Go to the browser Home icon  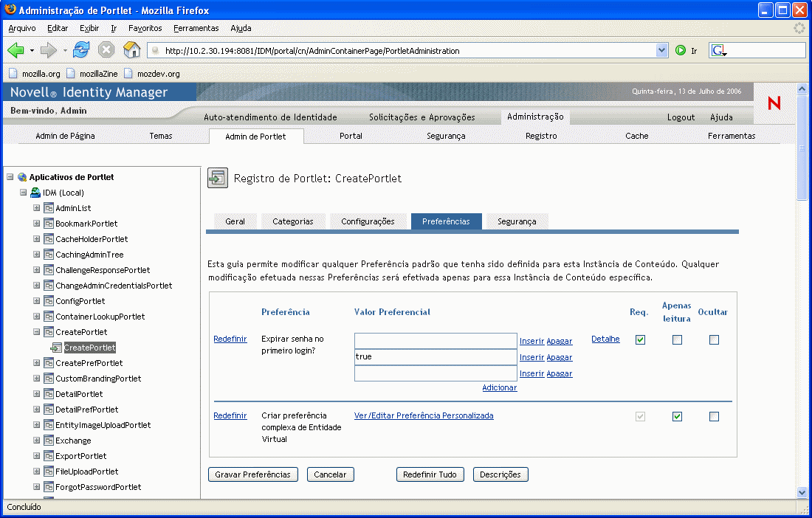[x=131, y=50]
